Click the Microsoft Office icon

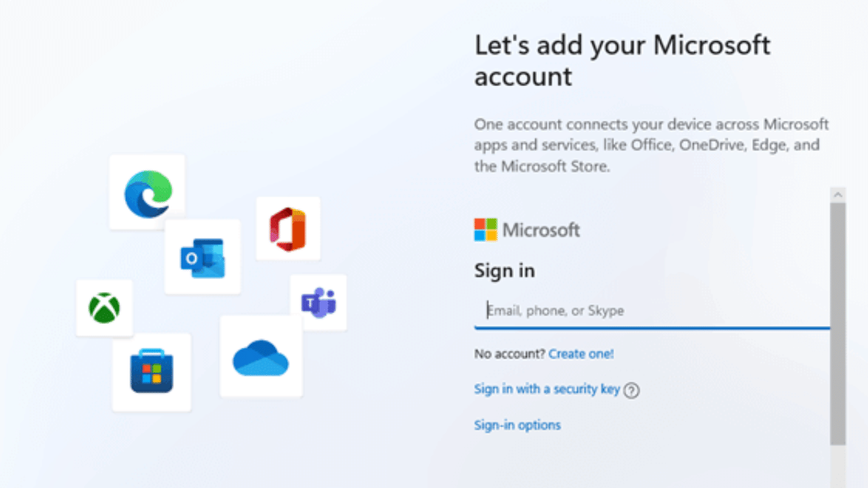tap(287, 228)
